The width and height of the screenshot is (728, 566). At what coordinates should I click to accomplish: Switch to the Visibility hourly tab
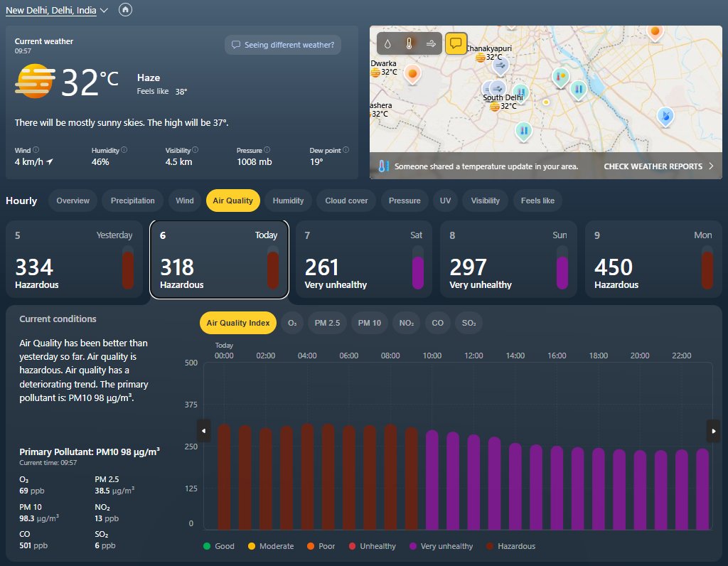(485, 201)
